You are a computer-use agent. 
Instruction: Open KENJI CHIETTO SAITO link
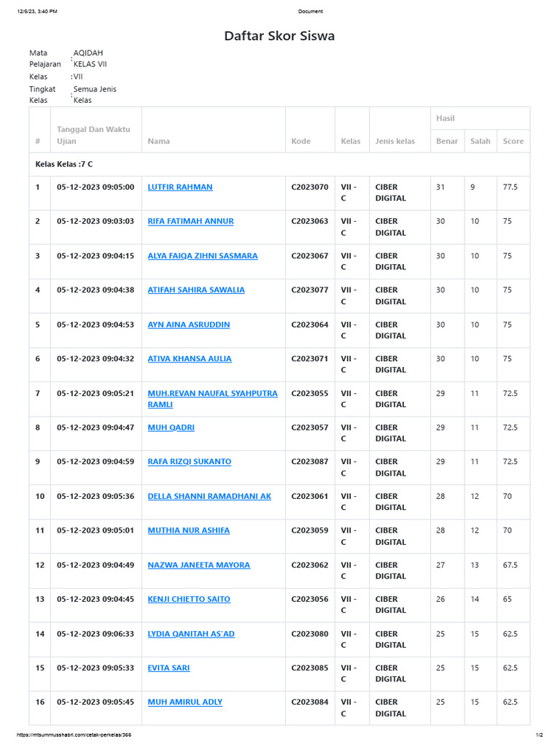(x=189, y=599)
